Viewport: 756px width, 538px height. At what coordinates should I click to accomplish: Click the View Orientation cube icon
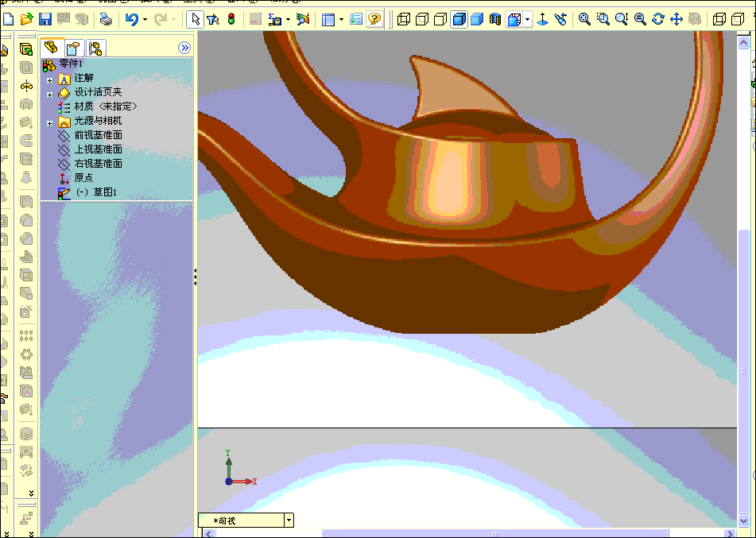(x=514, y=19)
